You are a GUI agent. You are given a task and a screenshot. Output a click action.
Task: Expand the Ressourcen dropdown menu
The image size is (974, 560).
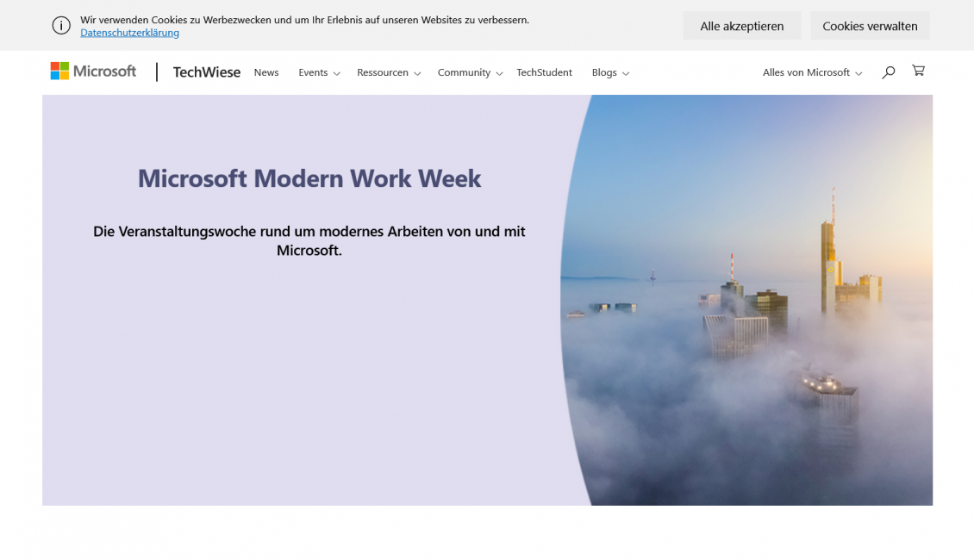(388, 72)
